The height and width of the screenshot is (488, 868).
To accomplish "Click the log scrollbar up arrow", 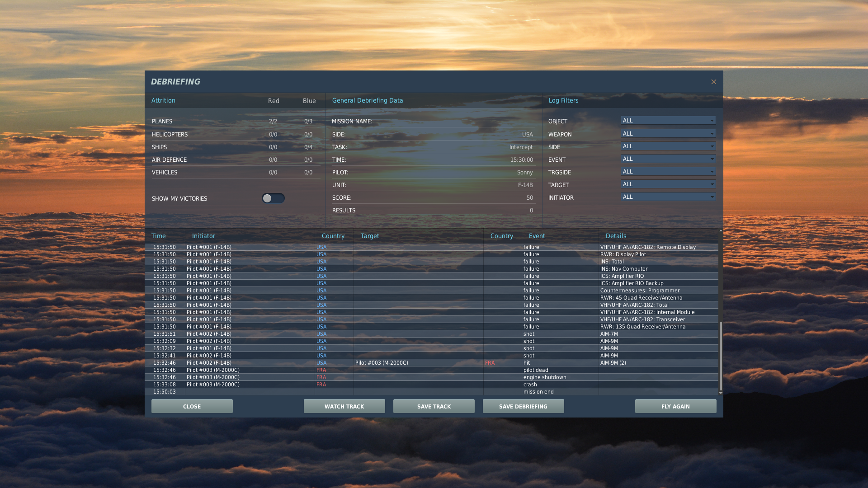I will [721, 230].
